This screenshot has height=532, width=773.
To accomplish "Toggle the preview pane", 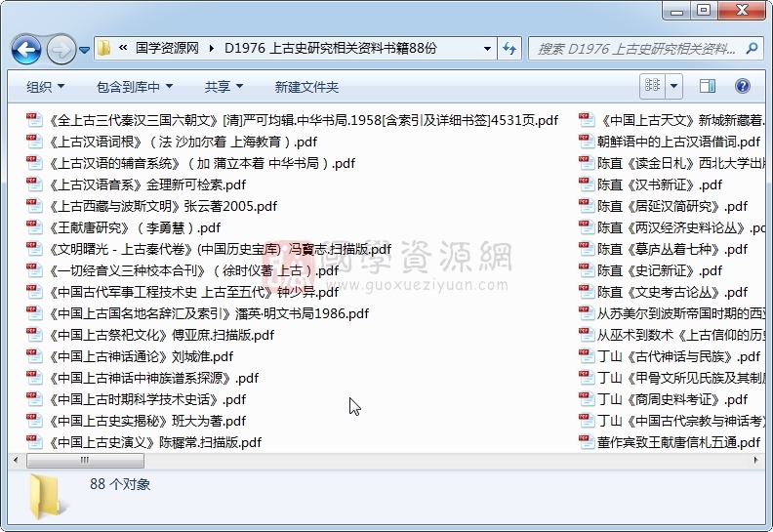I will [708, 87].
